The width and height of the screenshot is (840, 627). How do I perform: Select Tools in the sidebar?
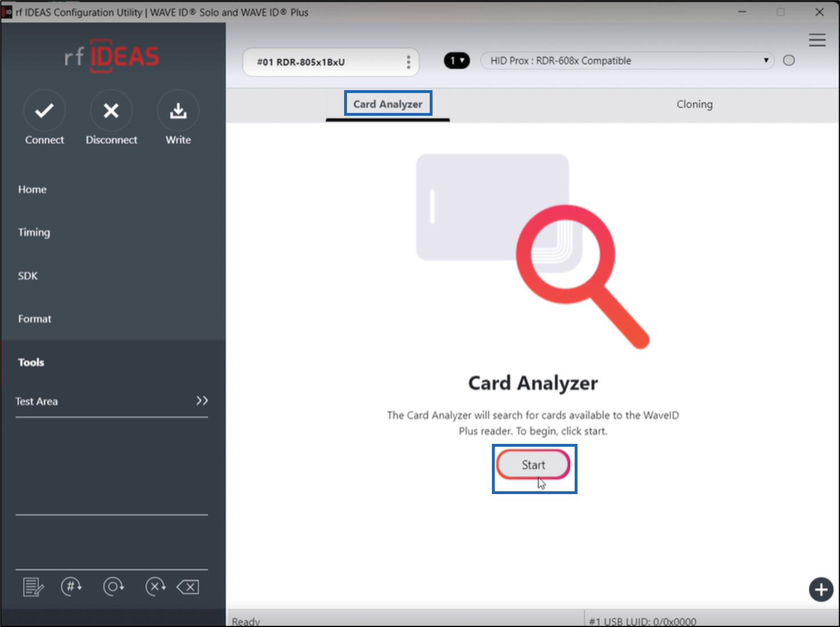pyautogui.click(x=31, y=362)
